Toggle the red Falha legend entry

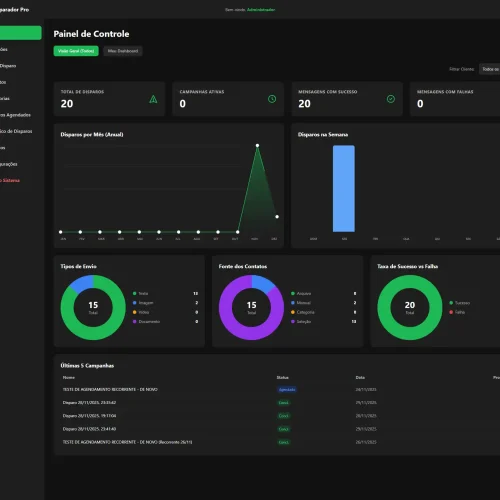click(457, 312)
